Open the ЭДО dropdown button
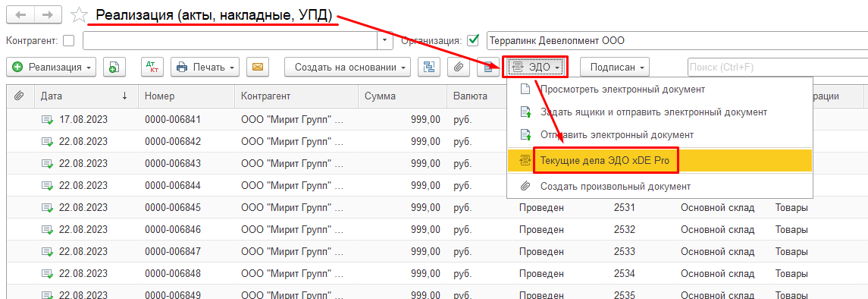 pos(535,67)
